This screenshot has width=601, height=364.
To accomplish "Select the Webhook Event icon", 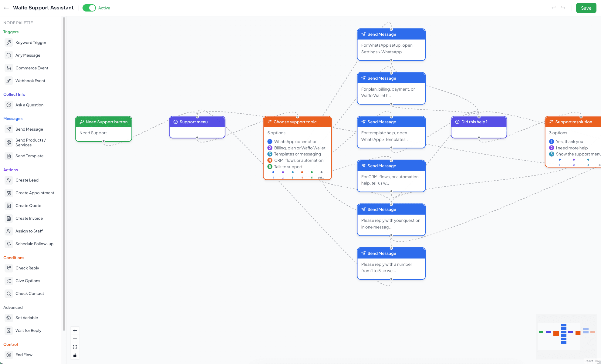I will pyautogui.click(x=9, y=81).
